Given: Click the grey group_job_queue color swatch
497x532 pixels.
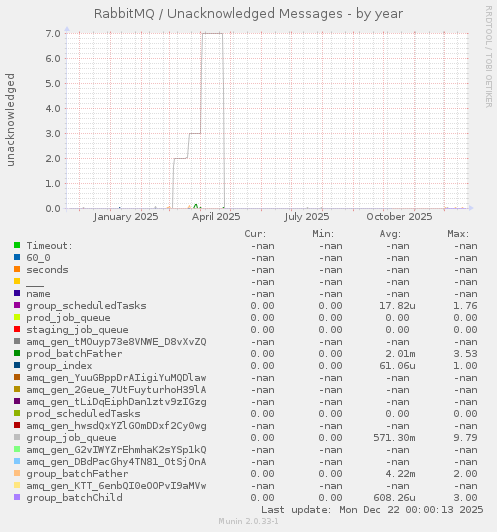Looking at the screenshot, I should coord(17,437).
